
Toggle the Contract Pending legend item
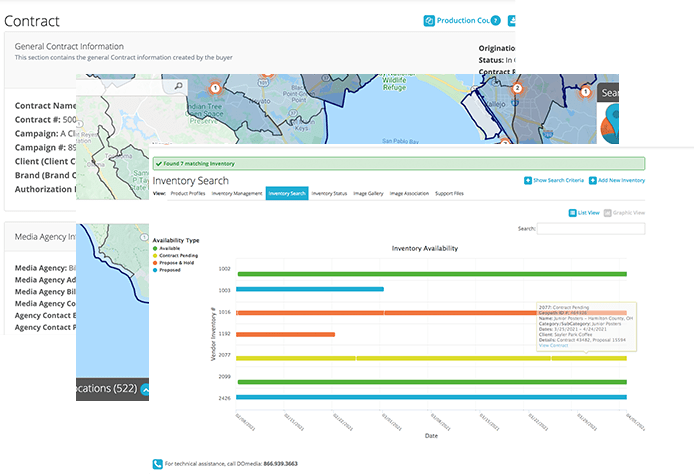(175, 255)
